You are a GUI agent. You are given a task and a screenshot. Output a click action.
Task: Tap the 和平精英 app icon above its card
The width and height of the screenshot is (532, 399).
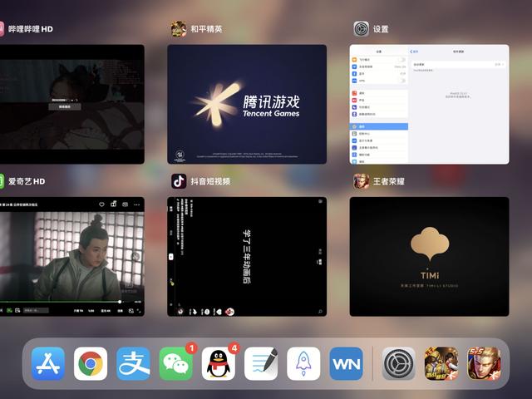[x=179, y=29]
